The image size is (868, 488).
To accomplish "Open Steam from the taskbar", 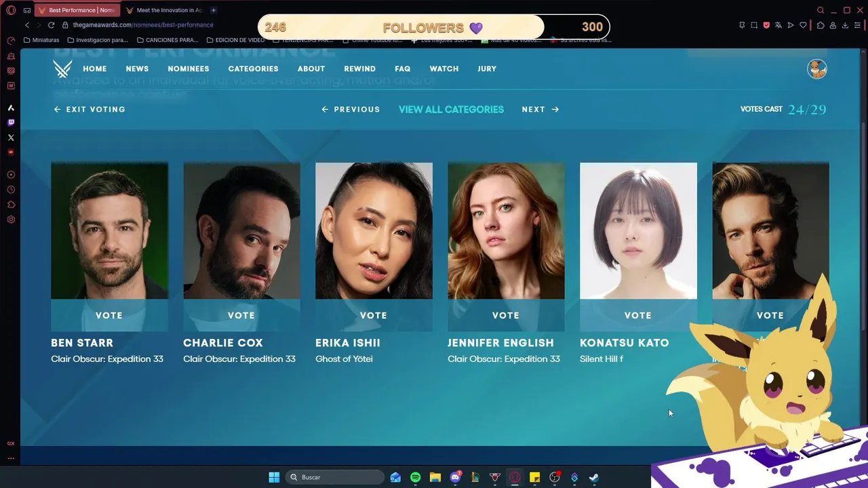I will [594, 477].
